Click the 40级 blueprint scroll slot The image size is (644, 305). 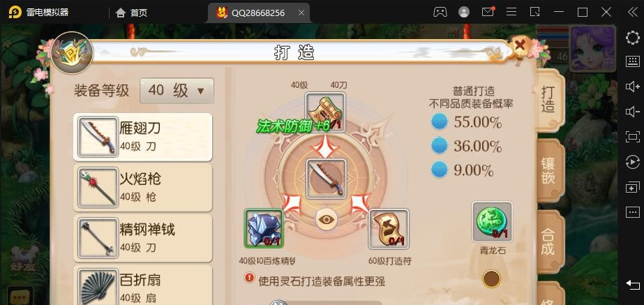click(325, 112)
